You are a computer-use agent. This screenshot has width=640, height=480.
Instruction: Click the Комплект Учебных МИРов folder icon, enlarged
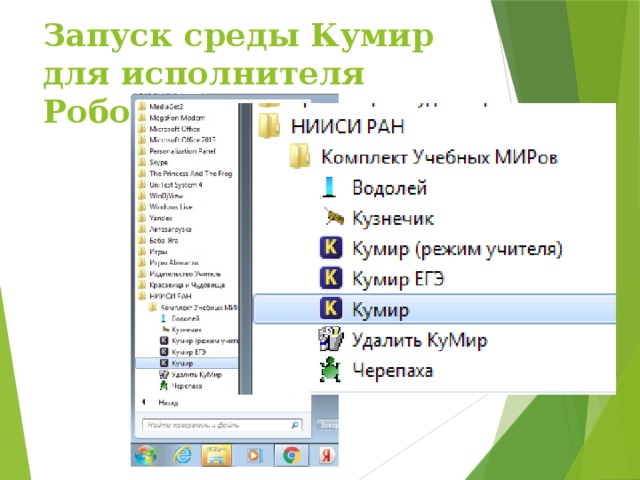[x=300, y=156]
